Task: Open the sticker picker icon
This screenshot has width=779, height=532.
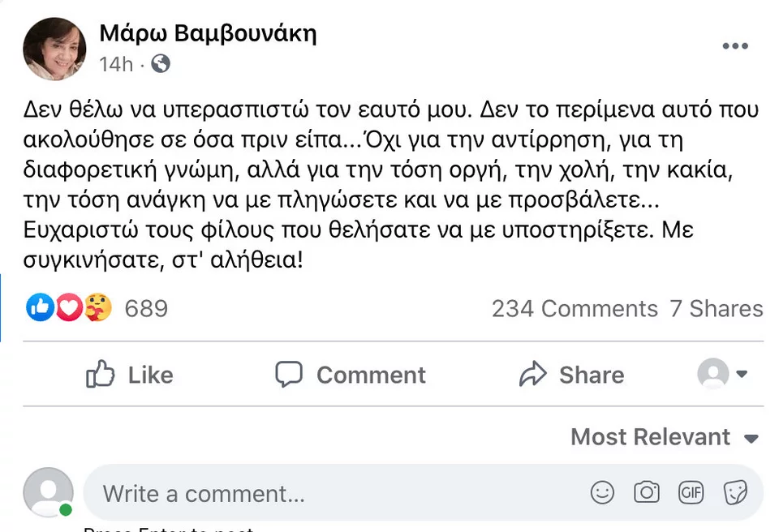Action: pos(734,492)
